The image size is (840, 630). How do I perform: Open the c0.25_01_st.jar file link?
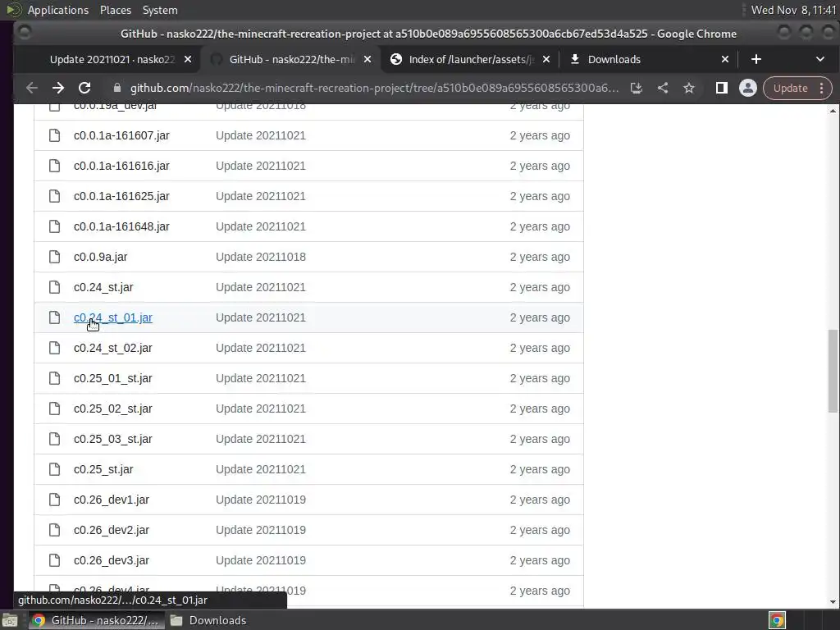(113, 378)
